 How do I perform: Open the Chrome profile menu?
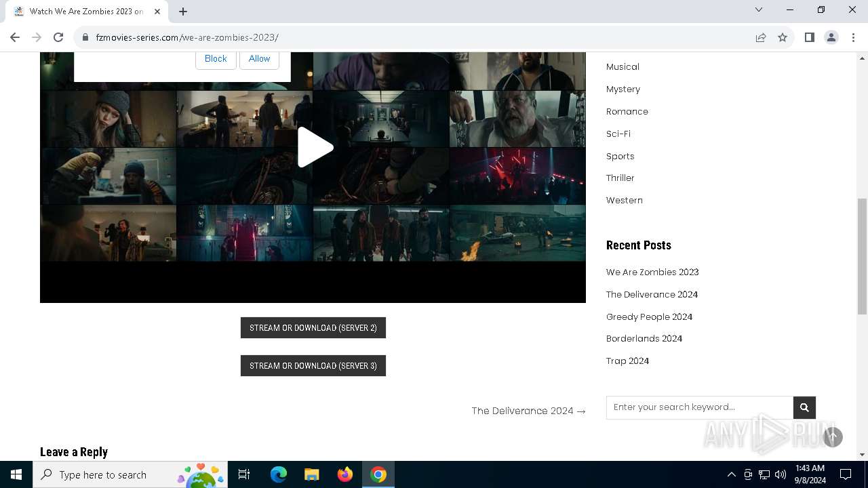[x=831, y=37]
